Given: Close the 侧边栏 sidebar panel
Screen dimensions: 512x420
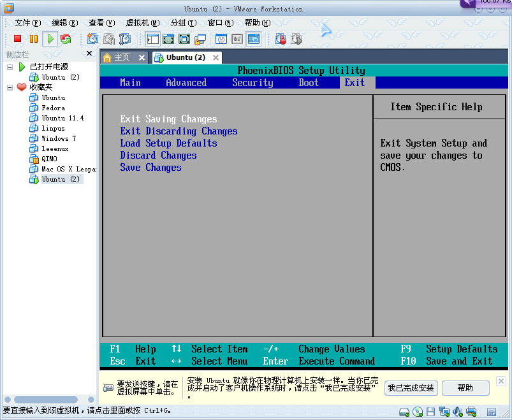Looking at the screenshot, I should (x=89, y=53).
